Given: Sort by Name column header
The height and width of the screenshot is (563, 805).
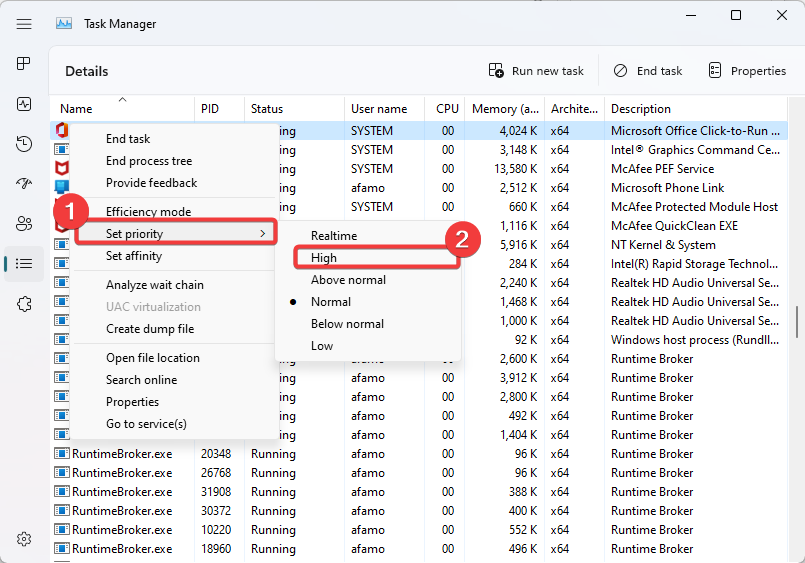Looking at the screenshot, I should [x=122, y=108].
